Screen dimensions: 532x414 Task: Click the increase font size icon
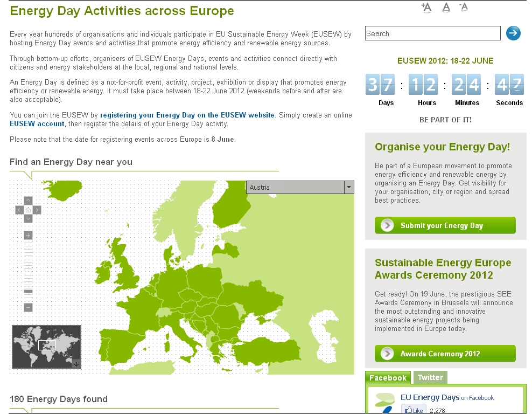pyautogui.click(x=426, y=8)
